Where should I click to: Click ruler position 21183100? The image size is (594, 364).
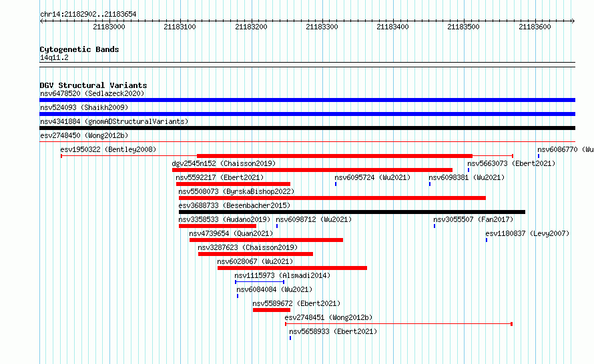[180, 27]
